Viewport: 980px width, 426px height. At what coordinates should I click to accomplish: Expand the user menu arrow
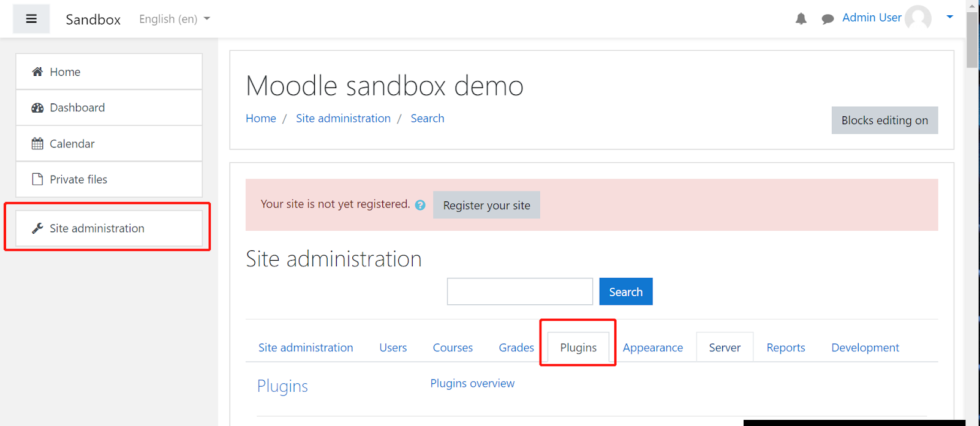[950, 17]
